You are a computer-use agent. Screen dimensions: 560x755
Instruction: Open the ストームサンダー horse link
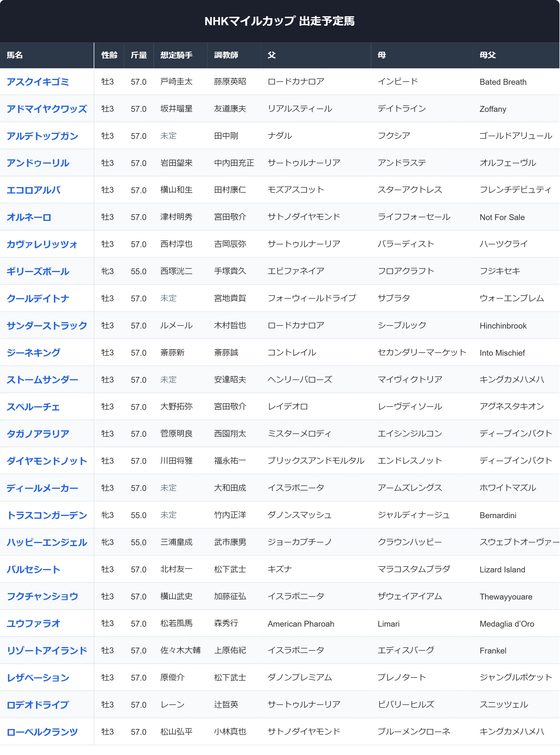pyautogui.click(x=42, y=380)
